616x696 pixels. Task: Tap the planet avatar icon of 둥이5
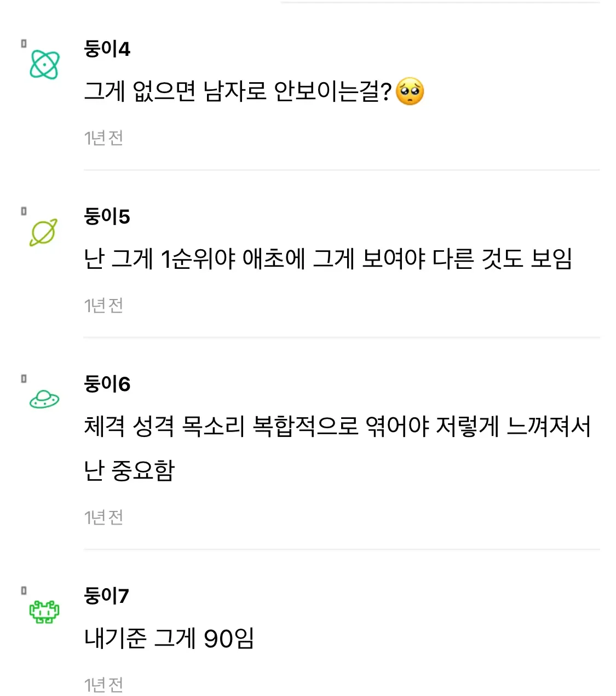[43, 232]
